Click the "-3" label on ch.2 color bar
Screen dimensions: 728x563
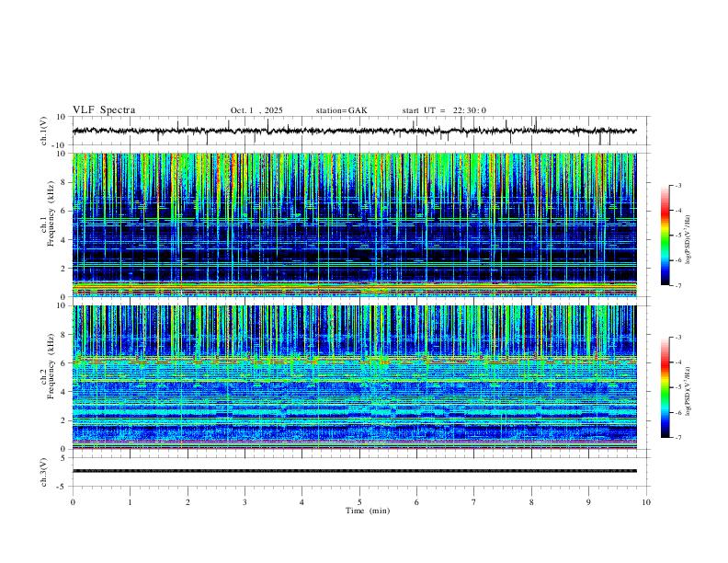click(x=678, y=338)
